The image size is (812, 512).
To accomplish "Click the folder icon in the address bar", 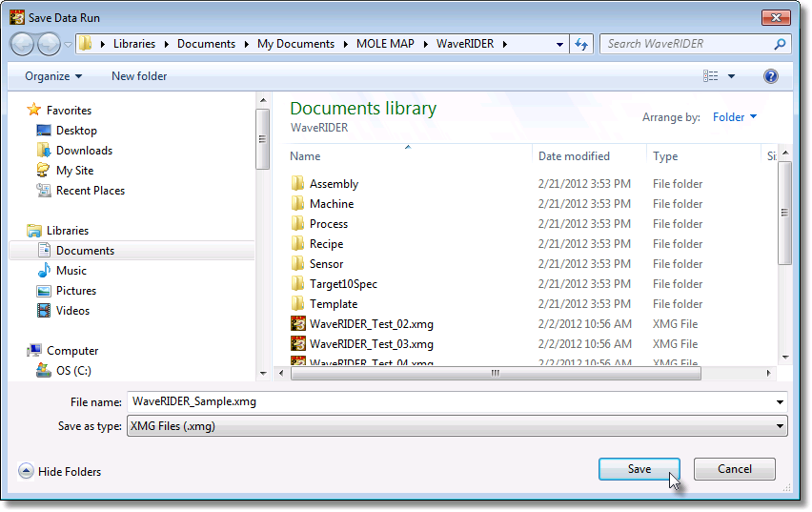I will coord(86,44).
